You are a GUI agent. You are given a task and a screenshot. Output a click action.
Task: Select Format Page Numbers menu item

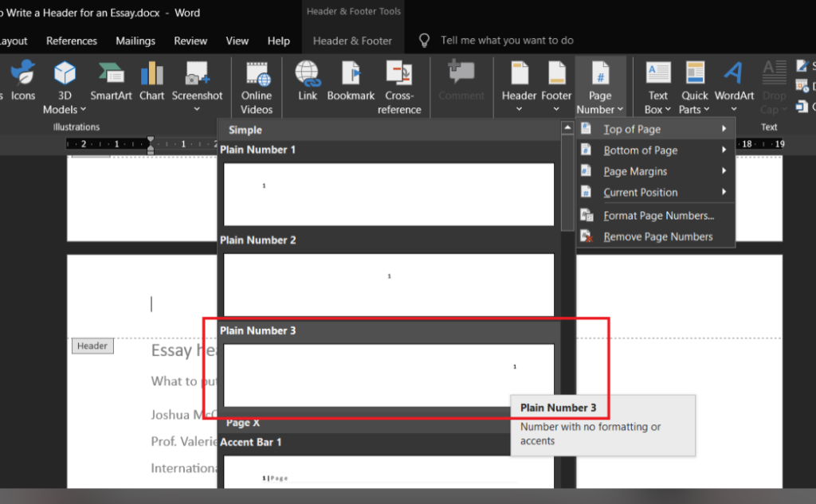pos(658,215)
